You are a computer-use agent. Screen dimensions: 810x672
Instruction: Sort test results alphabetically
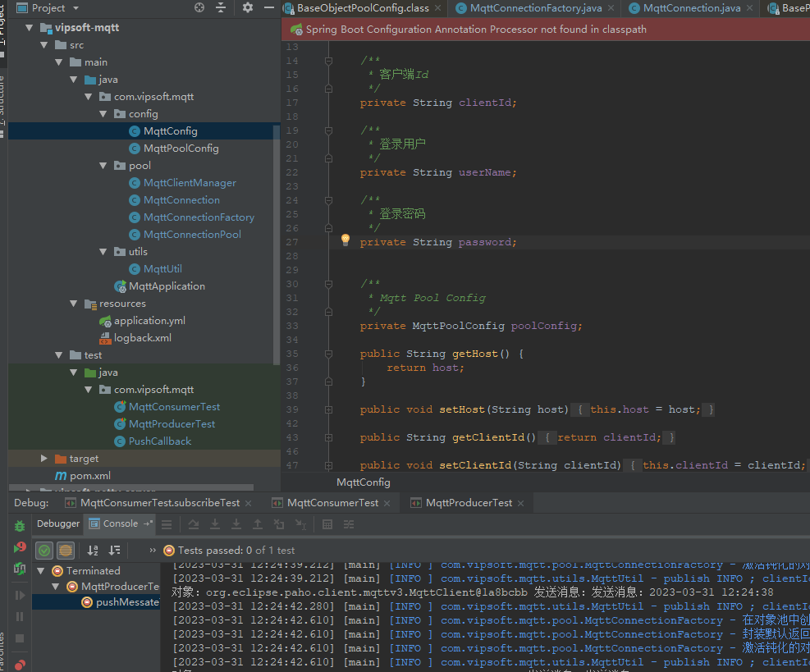93,551
